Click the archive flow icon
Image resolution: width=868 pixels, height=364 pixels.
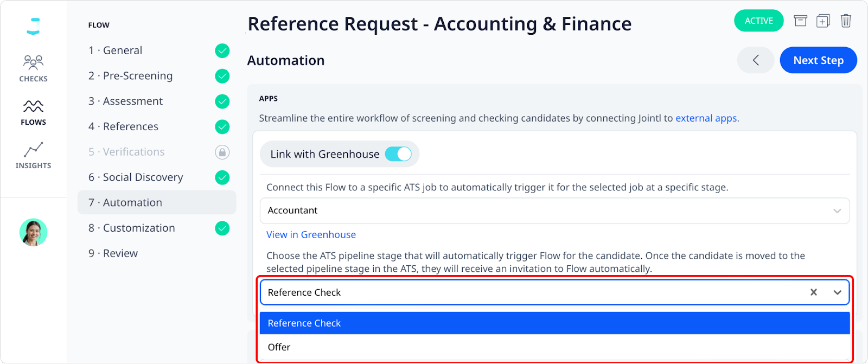coord(800,21)
